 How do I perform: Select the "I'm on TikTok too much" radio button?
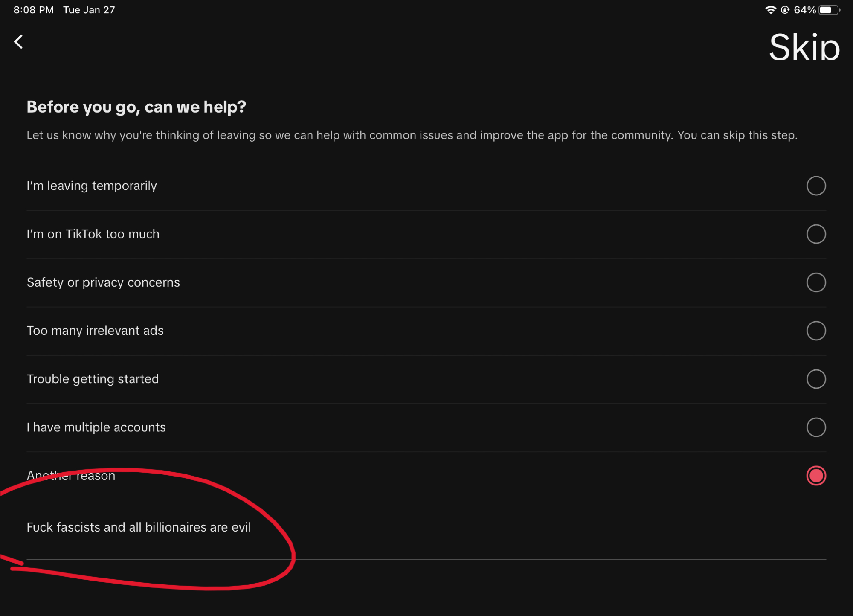[816, 234]
